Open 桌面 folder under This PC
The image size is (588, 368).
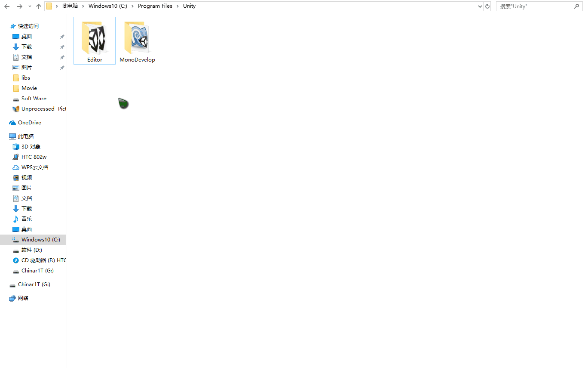[x=27, y=229]
